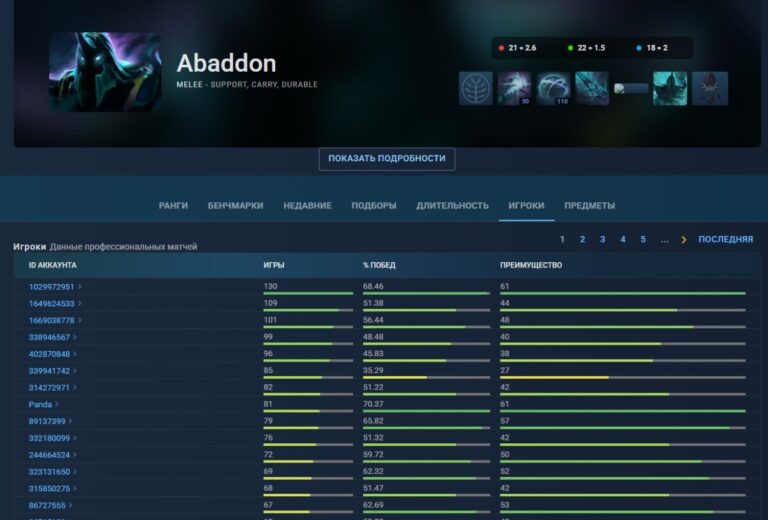This screenshot has width=768, height=520.
Task: Click advantage bar for value 27
Action: (623, 378)
